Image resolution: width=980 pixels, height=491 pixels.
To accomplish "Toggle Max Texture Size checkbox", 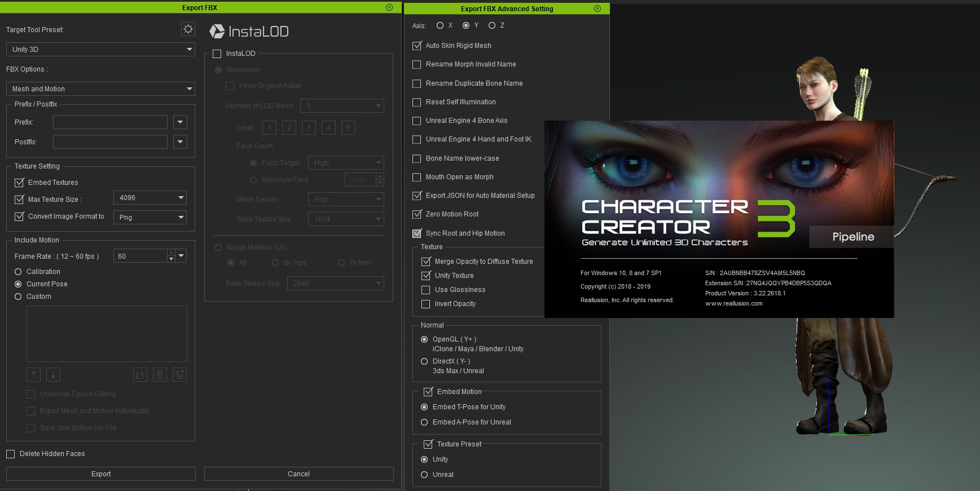I will click(19, 200).
